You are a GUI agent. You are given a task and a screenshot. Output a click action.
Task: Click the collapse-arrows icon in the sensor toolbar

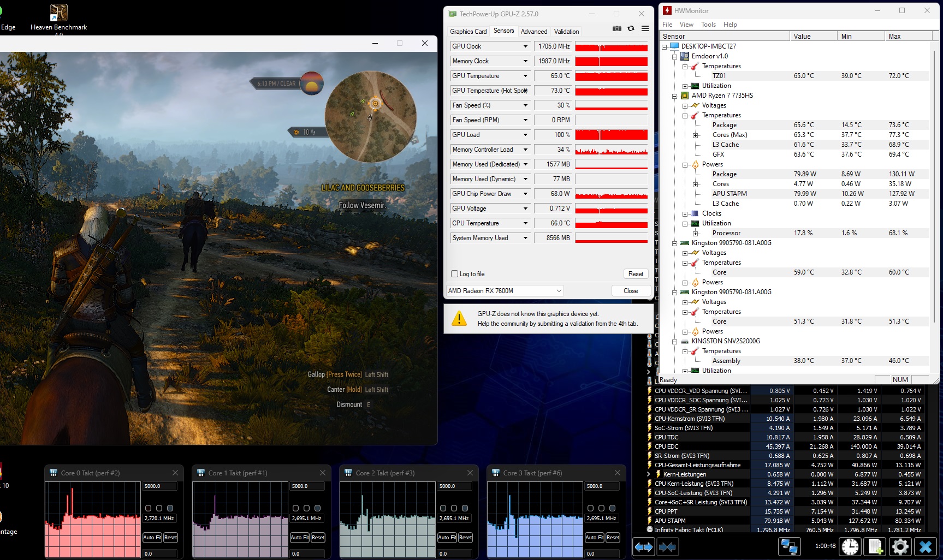[667, 546]
